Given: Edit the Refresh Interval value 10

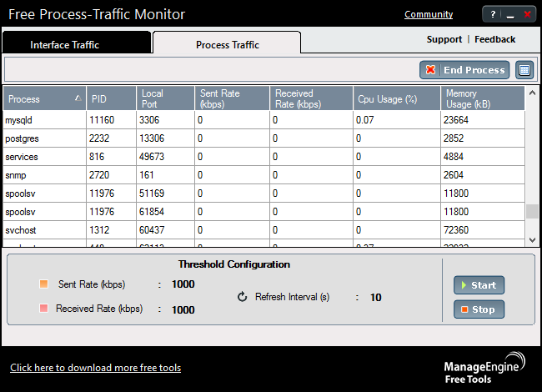Looking at the screenshot, I should tap(376, 297).
